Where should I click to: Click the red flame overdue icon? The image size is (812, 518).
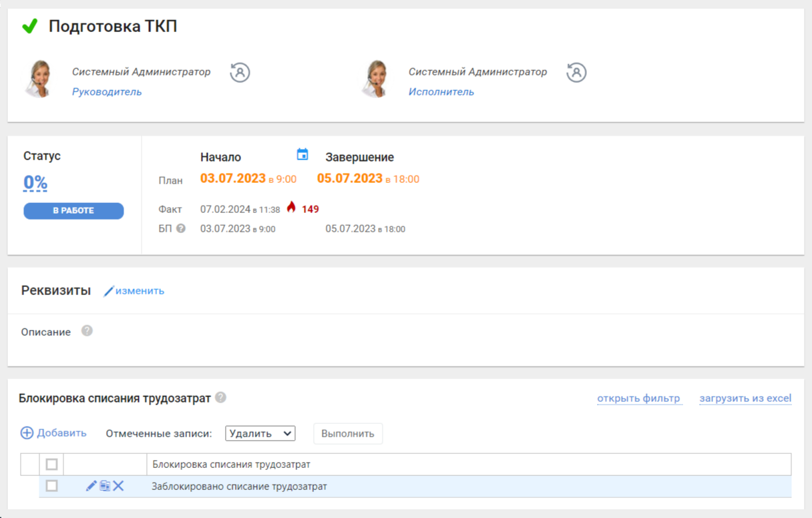290,208
